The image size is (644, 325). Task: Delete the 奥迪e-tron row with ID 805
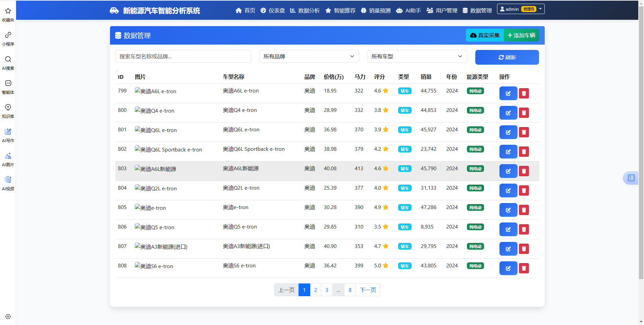click(524, 210)
